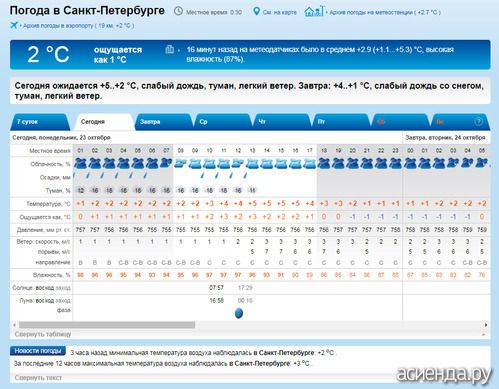The width and height of the screenshot is (499, 389).
Task: Click the moonrise time "16:58"
Action: point(216,301)
